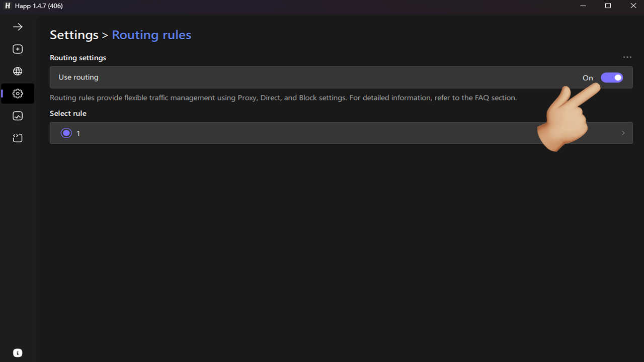Screen dimensions: 644x362
Task: Click the Happ logo in the title bar
Action: tap(7, 6)
